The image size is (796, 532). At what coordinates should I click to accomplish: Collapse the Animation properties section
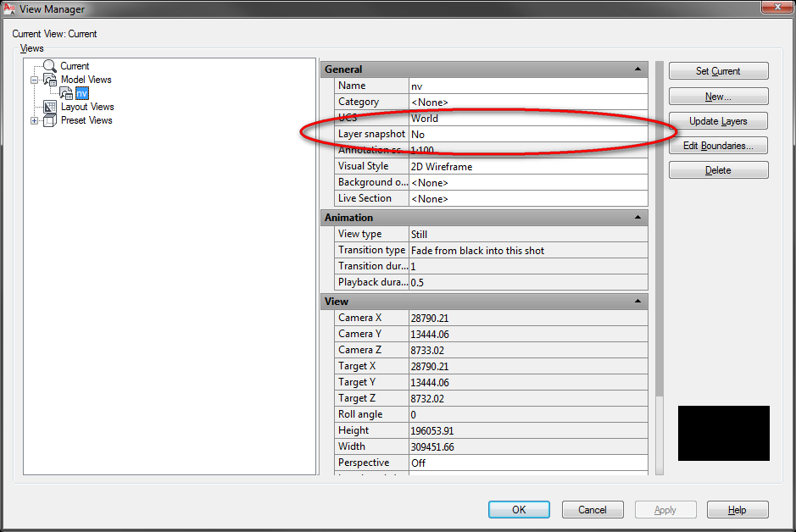point(637,218)
